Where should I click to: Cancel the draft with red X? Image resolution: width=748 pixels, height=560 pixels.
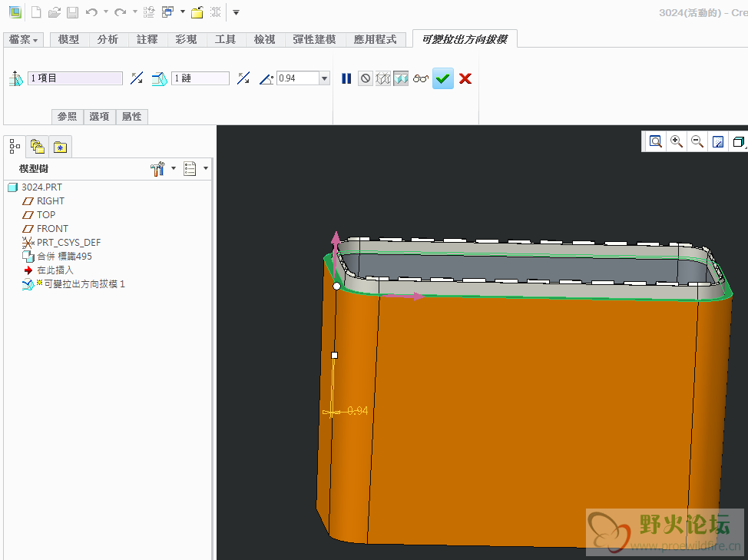pyautogui.click(x=465, y=78)
